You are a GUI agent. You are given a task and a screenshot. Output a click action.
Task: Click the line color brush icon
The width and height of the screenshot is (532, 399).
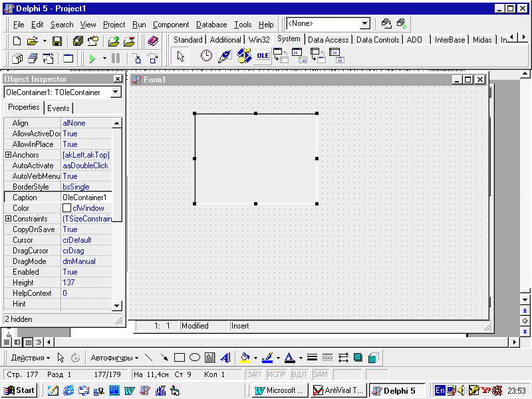click(x=267, y=358)
